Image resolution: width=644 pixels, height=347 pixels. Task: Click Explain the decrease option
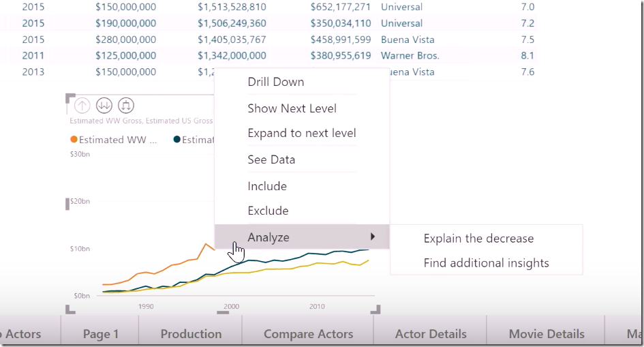point(478,239)
